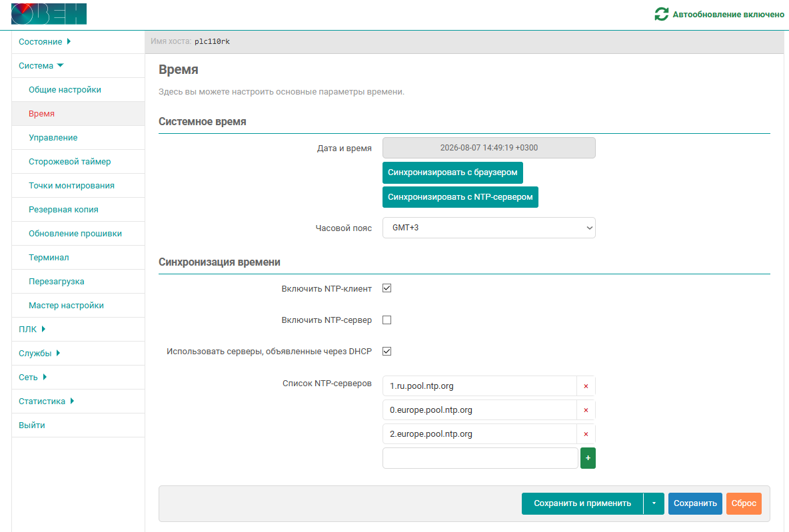This screenshot has height=532, width=789.
Task: Click the 'Дата и время' value field
Action: coord(489,148)
